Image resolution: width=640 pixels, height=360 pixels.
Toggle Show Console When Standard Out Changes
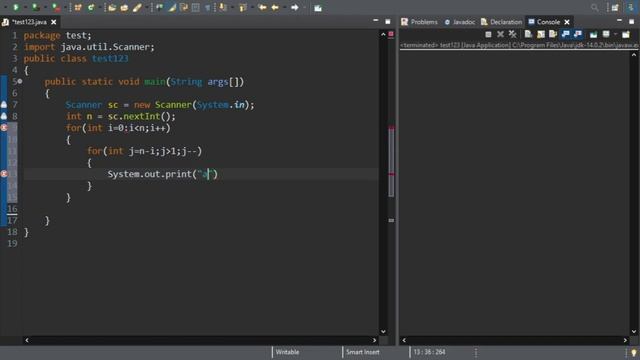[565, 34]
